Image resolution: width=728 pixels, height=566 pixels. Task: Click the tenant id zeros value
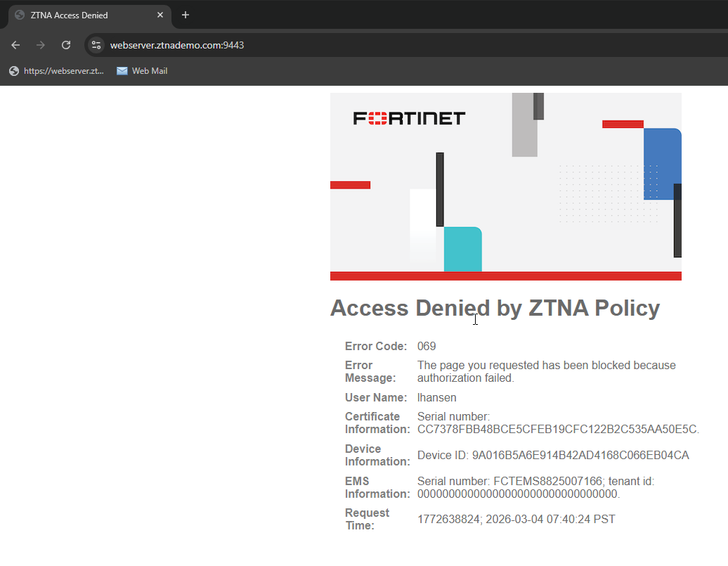519,494
